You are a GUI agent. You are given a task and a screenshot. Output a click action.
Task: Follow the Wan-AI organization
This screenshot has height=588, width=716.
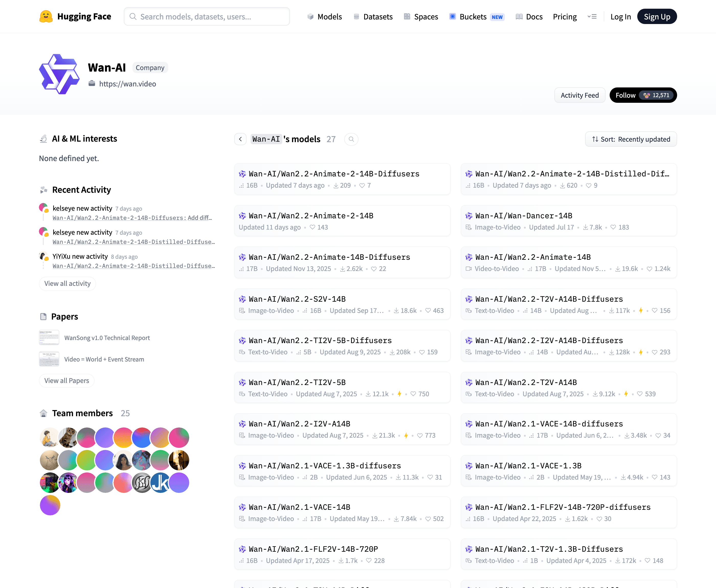point(625,95)
